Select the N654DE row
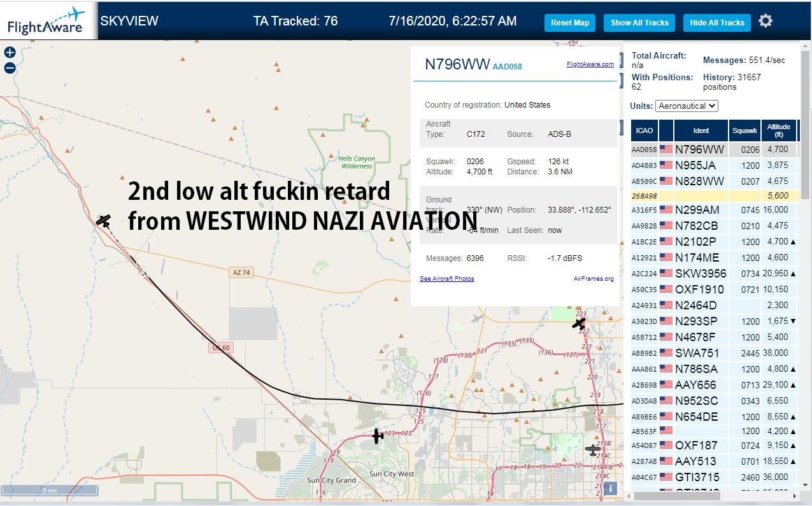Viewport: 812px width, 506px height. (x=714, y=416)
